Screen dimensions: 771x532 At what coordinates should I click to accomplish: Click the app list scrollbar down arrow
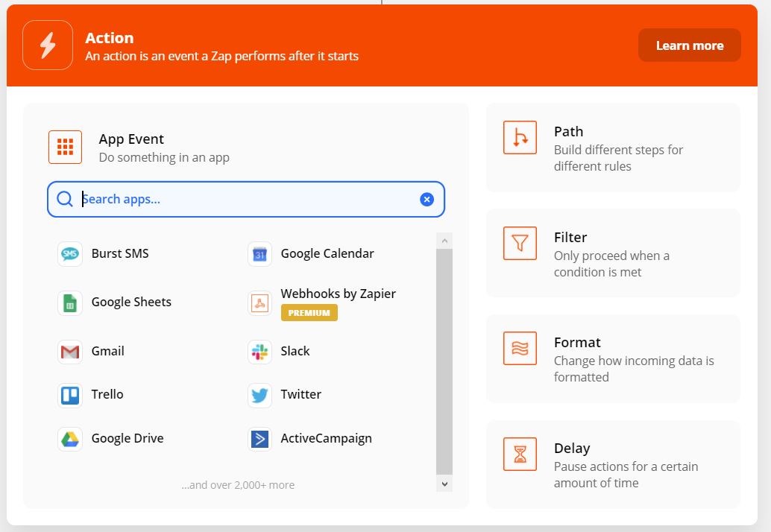coord(444,484)
